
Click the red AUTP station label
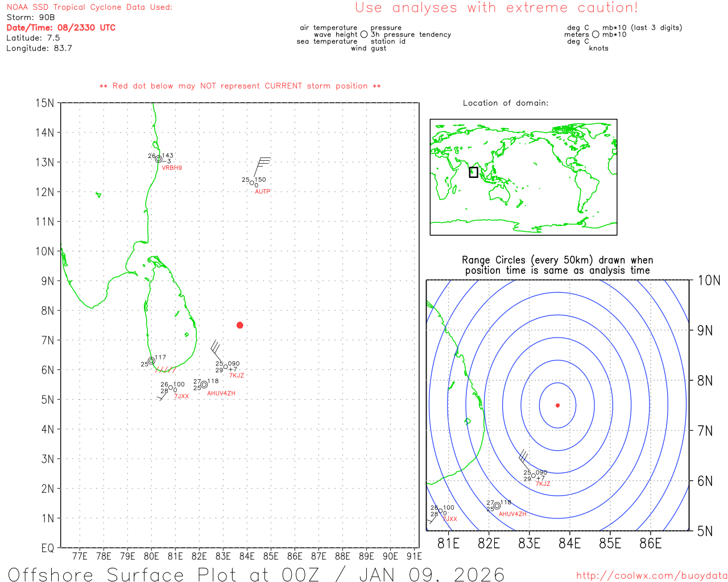click(262, 192)
